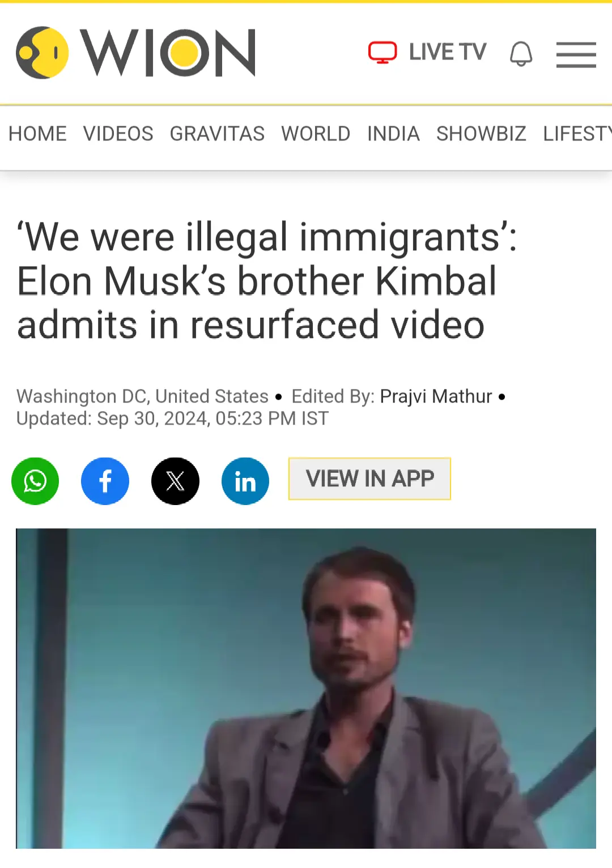Open the article's lead video image

pyautogui.click(x=306, y=689)
